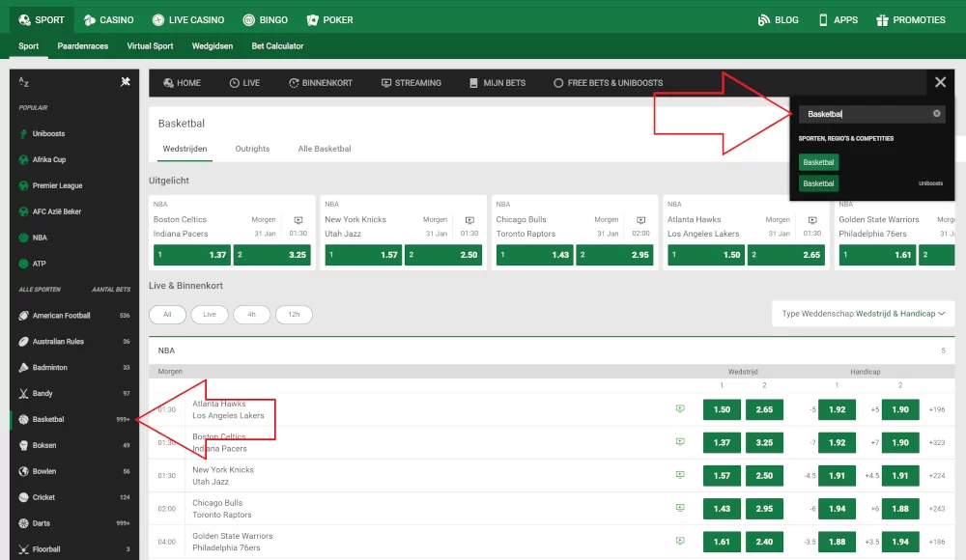Click stream icon on New York Knicks row
This screenshot has width=966, height=560.
pyautogui.click(x=680, y=474)
